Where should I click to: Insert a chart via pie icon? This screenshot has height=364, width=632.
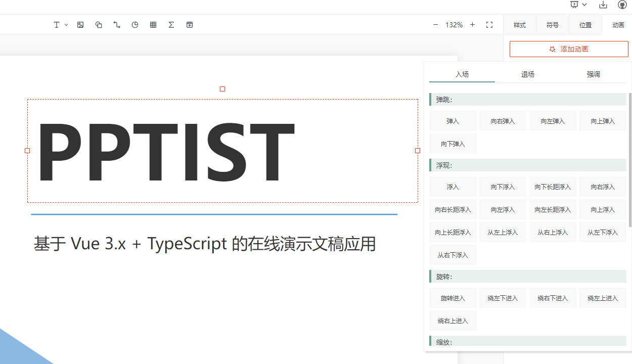(135, 25)
